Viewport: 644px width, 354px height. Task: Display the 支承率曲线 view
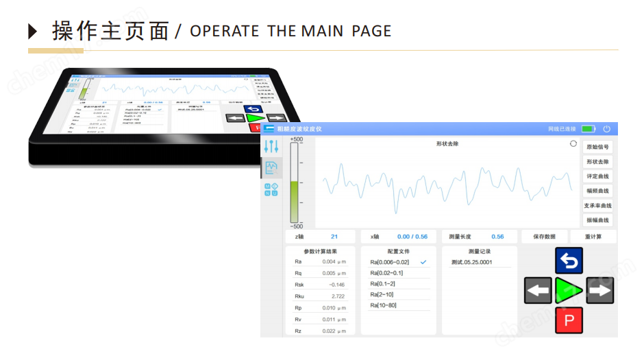(597, 206)
